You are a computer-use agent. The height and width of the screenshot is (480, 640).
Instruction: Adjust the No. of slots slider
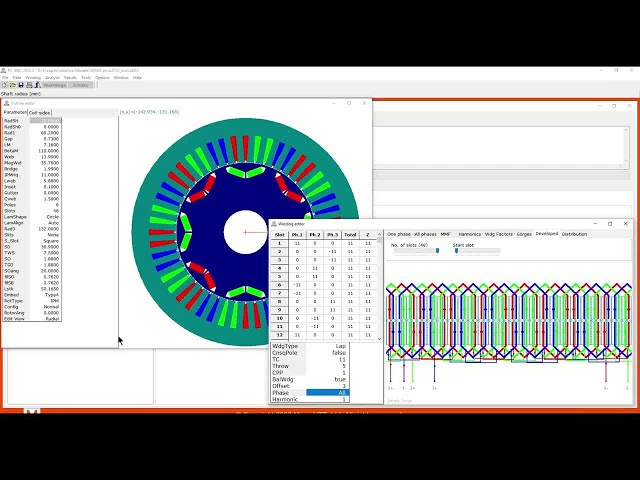tap(437, 251)
